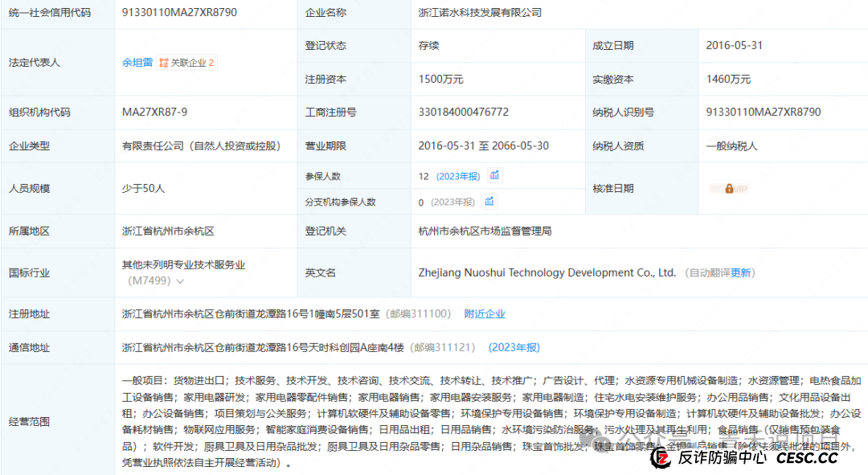Image resolution: width=868 pixels, height=475 pixels.
Task: Select the unified credit code 91330110MA27XR8790
Action: (179, 13)
